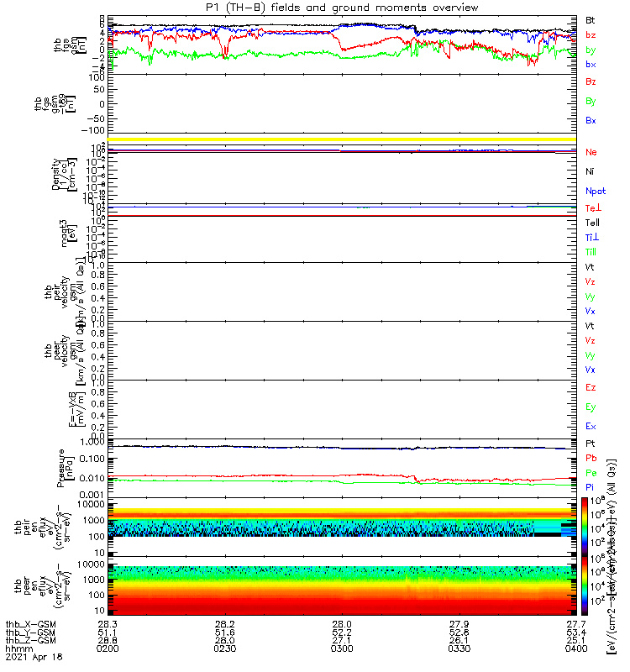
Task: Select "Vt" legend of the peer velocity panel
Action: tap(590, 326)
